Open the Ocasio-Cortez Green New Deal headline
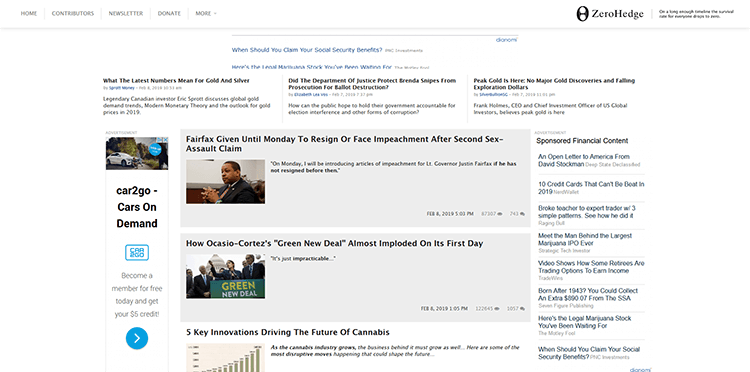The height and width of the screenshot is (372, 750). (x=334, y=243)
